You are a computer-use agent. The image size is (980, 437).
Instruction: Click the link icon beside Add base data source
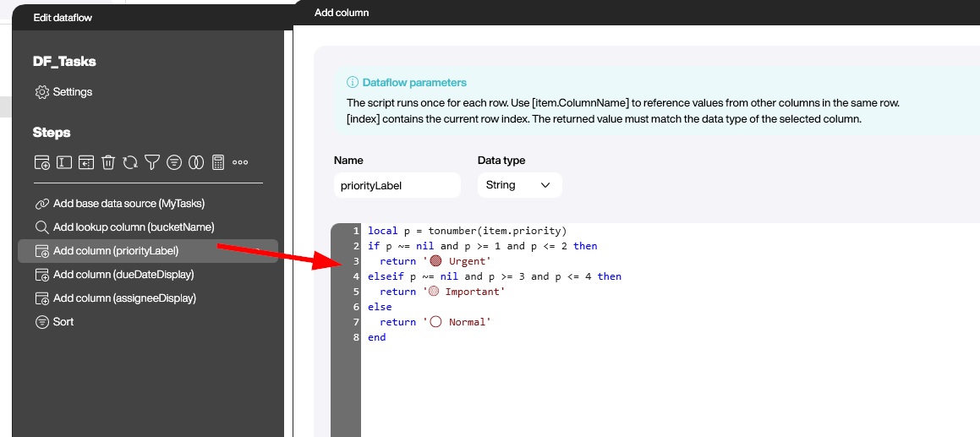[x=42, y=204]
